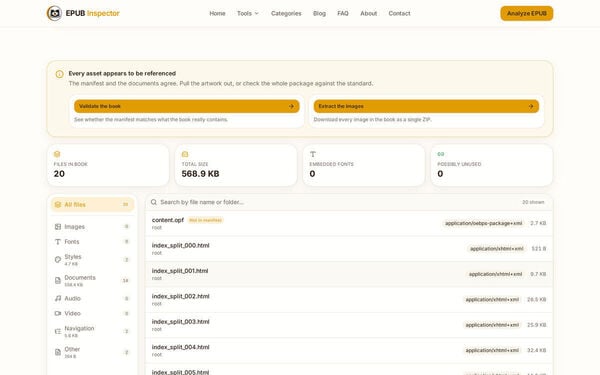The height and width of the screenshot is (375, 600).
Task: Filter by Other category
Action: (93, 352)
